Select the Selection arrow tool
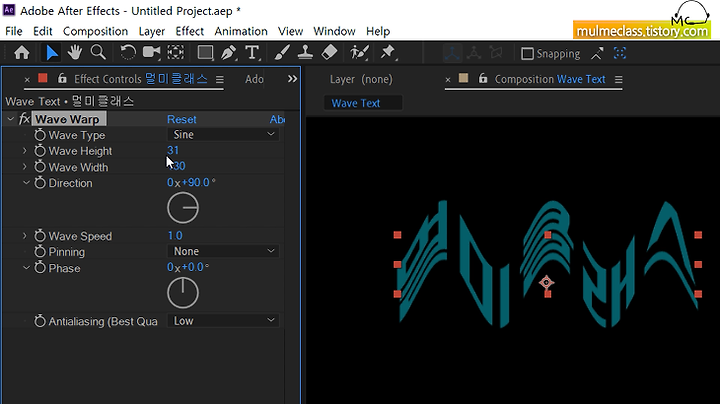 [x=51, y=53]
